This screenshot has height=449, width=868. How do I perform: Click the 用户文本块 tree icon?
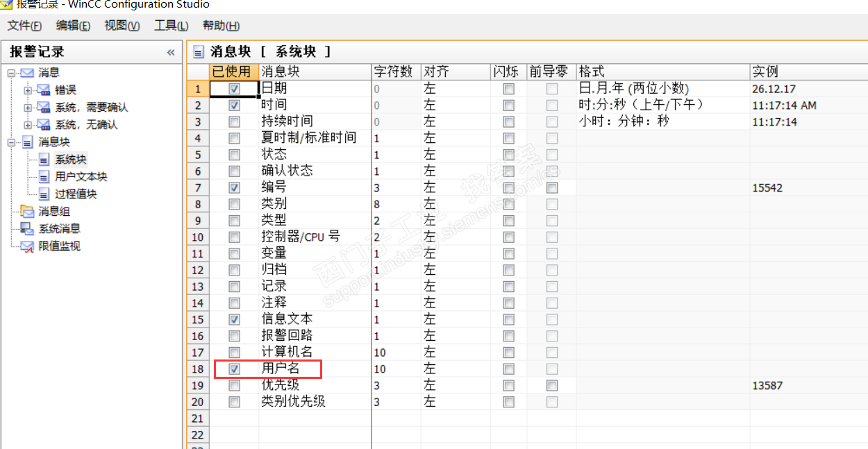point(44,177)
